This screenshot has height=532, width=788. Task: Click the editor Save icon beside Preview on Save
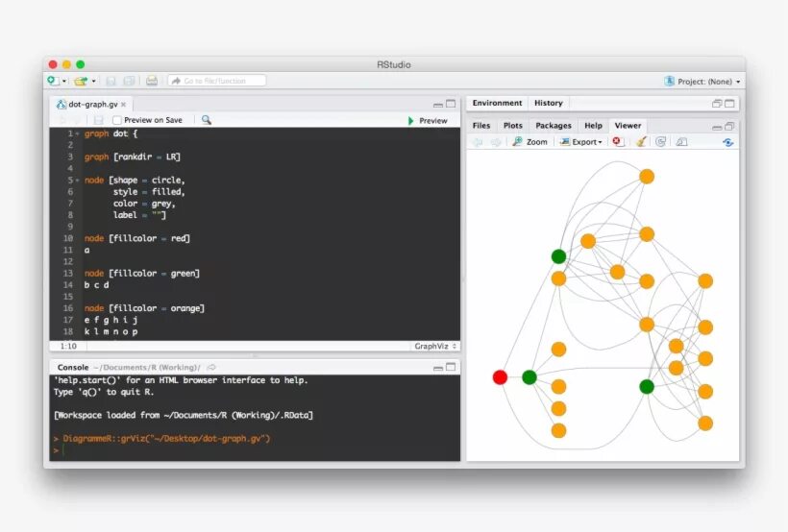[x=98, y=120]
